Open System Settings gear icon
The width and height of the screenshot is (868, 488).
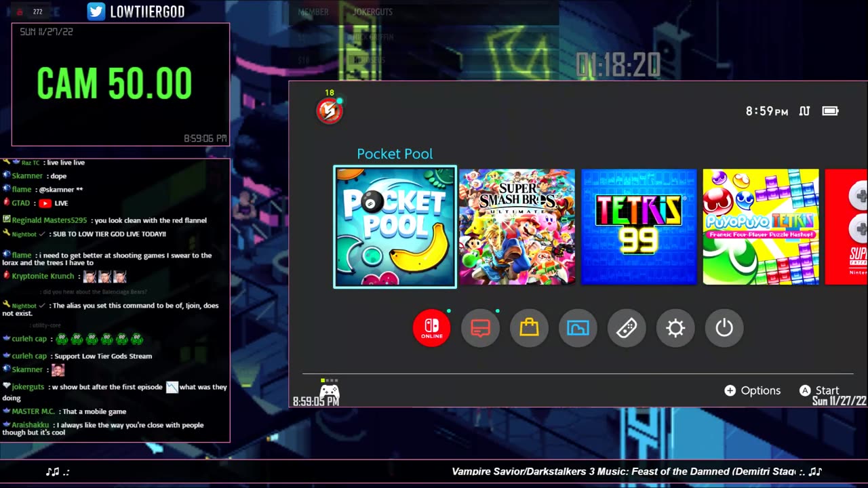(x=675, y=328)
